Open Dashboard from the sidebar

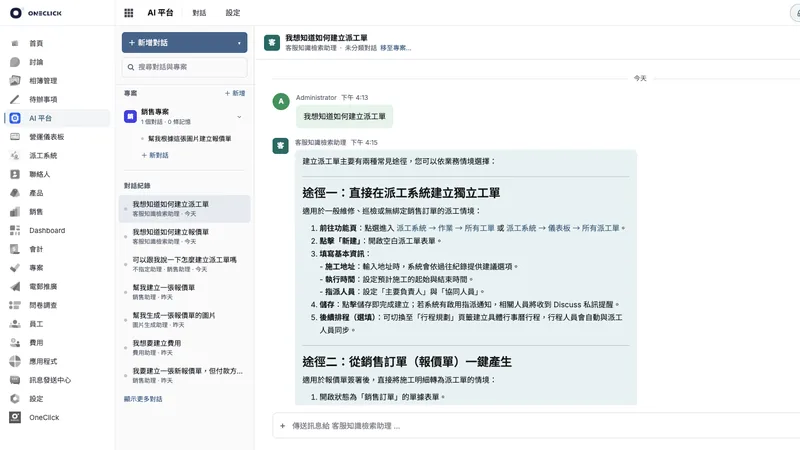(x=47, y=231)
